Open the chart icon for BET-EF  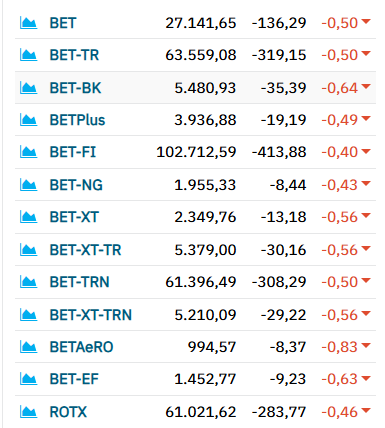coord(28,379)
